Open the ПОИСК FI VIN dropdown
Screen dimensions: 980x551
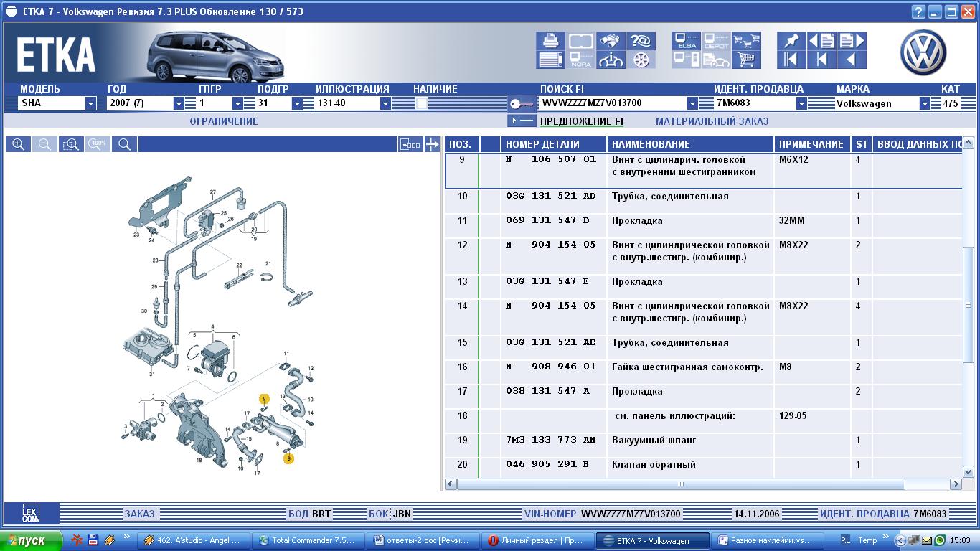pyautogui.click(x=692, y=103)
